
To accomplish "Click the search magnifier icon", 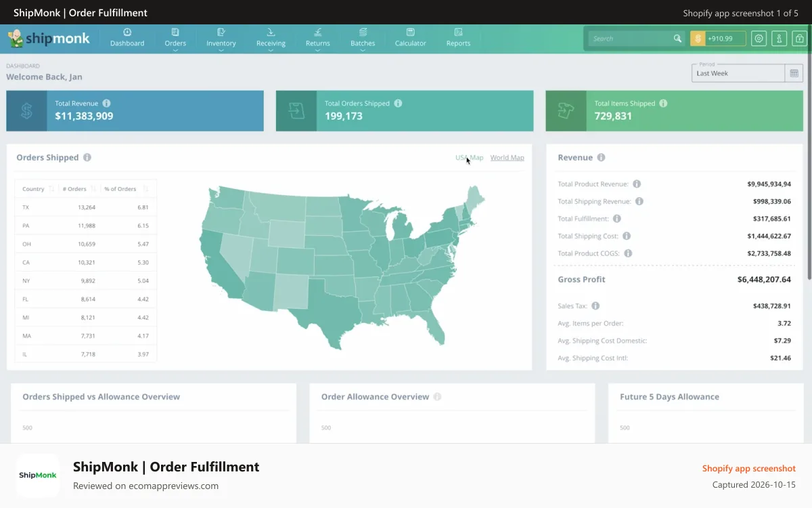I will pos(677,39).
